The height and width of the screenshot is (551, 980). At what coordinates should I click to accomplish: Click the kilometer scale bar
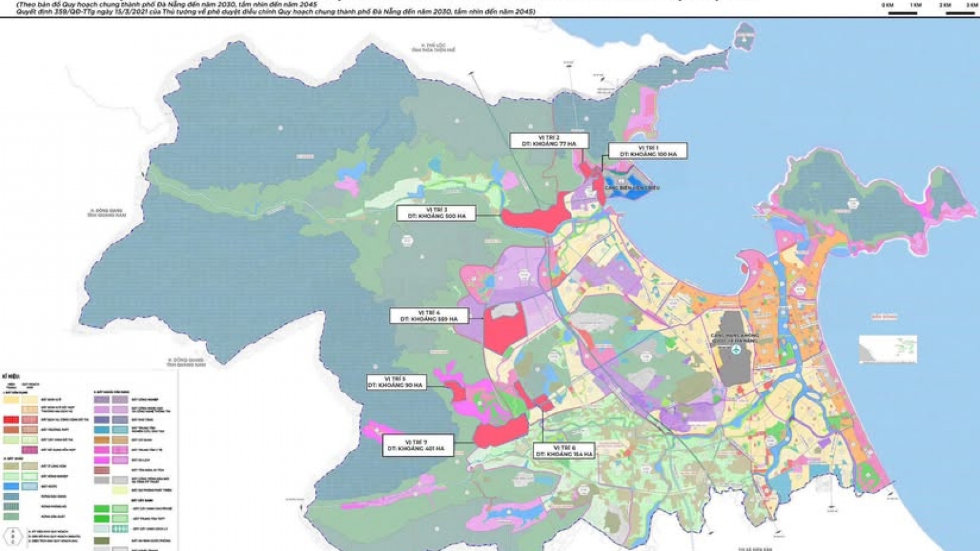pyautogui.click(x=929, y=8)
